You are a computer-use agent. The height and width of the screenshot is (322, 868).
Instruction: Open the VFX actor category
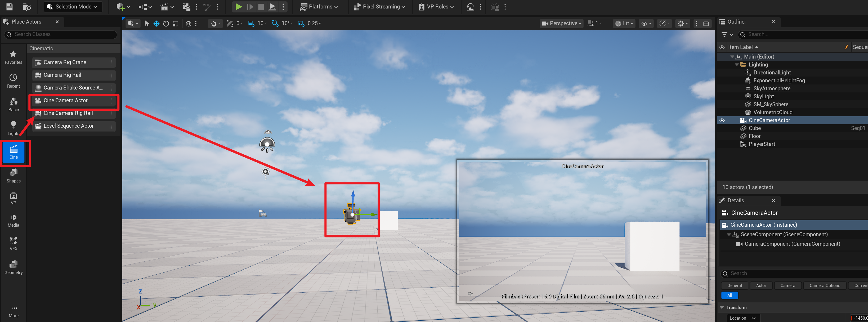(14, 243)
